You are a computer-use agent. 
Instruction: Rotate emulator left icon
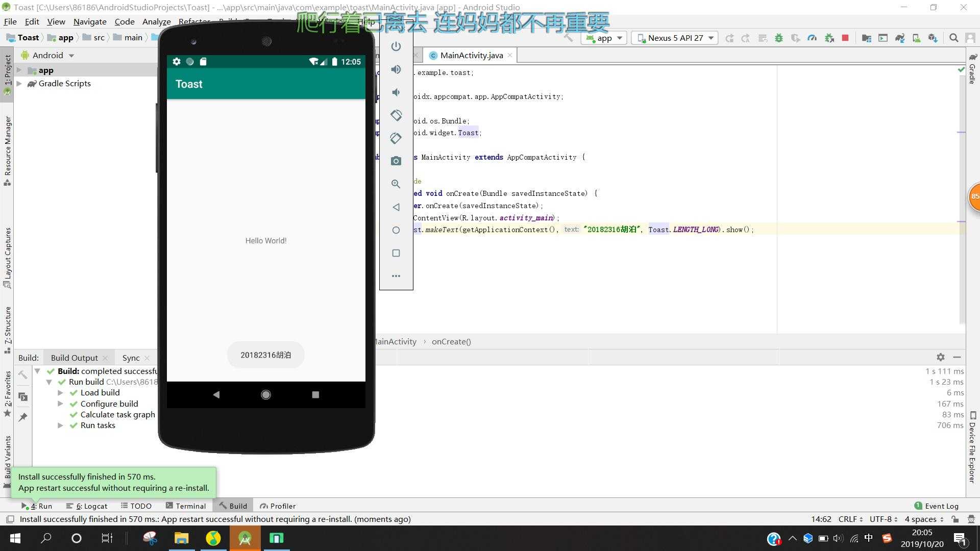click(396, 115)
